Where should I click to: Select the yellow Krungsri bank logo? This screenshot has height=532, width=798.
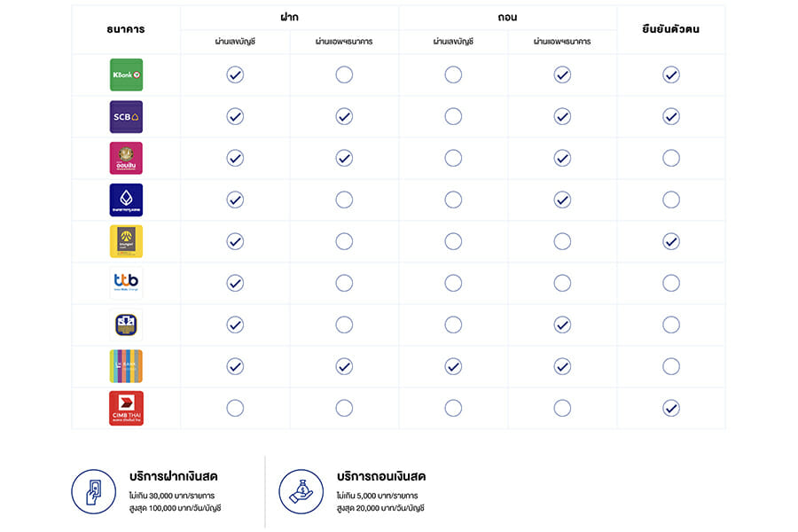[126, 241]
